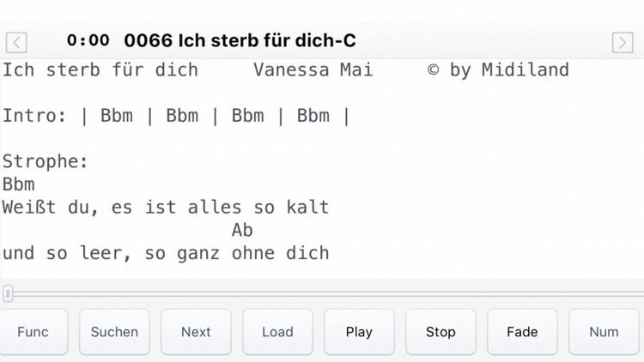
Task: Click the 0:00 elapsed time display
Action: pos(88,40)
